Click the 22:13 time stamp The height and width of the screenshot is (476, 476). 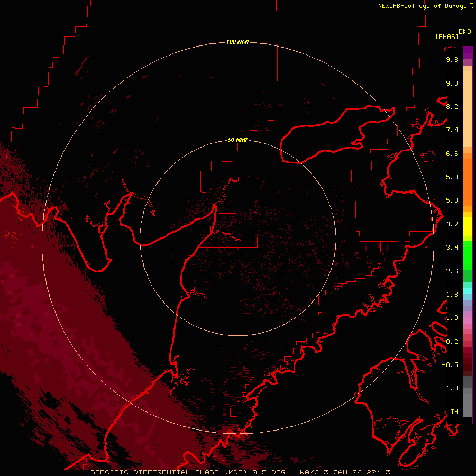pos(378,472)
